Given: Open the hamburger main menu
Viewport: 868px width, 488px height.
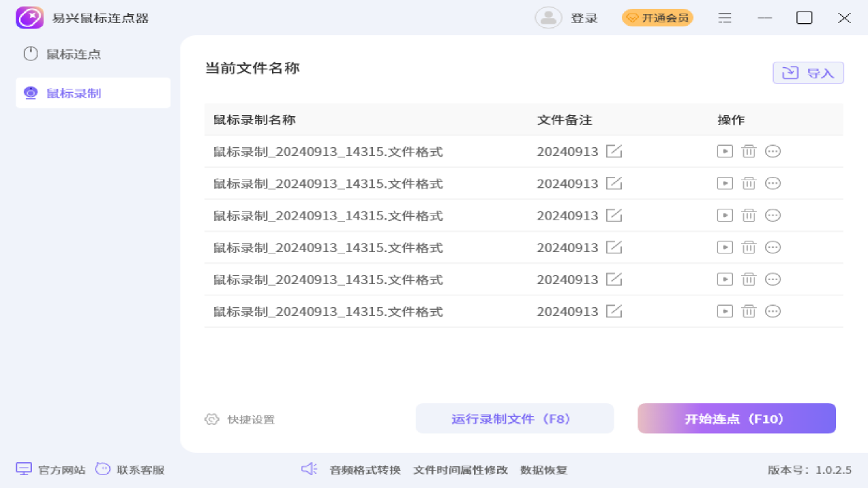Looking at the screenshot, I should [x=725, y=18].
